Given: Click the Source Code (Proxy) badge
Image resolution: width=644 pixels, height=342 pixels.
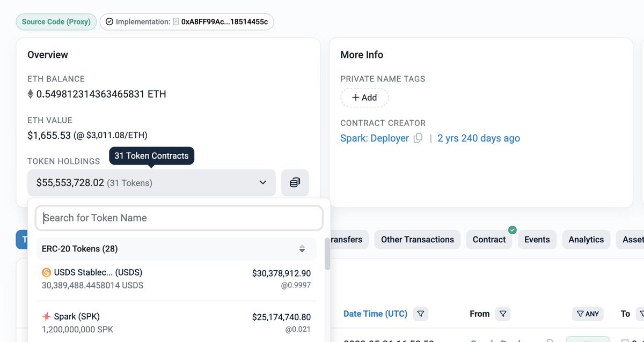Looking at the screenshot, I should click(x=56, y=22).
